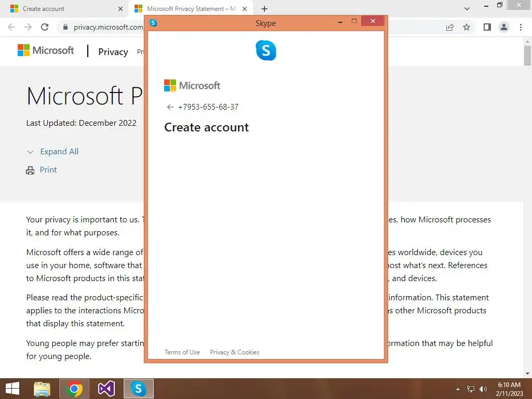Show hidden system tray icons

tap(458, 389)
